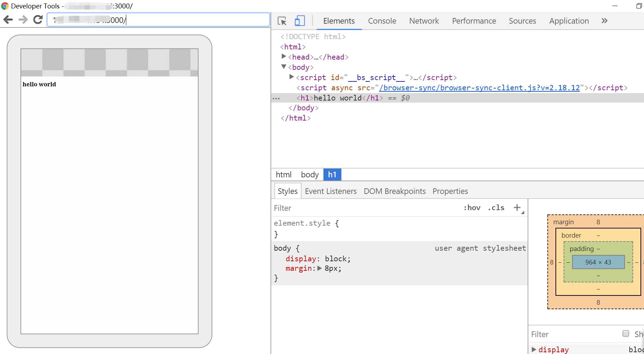Click hello world heading in preview
Viewport: 644px width, 354px height.
(x=39, y=84)
